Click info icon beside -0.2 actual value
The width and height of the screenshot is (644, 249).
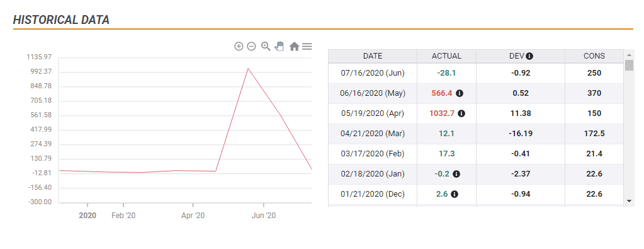(x=456, y=174)
